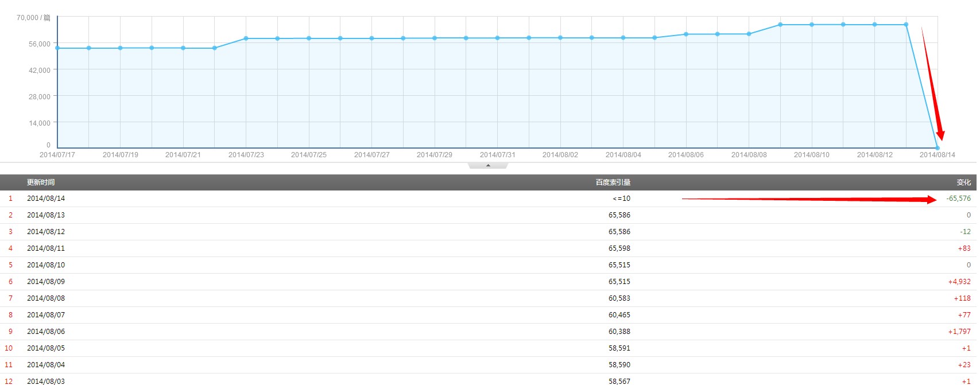Select the row dated 2014/08/09

(46, 282)
